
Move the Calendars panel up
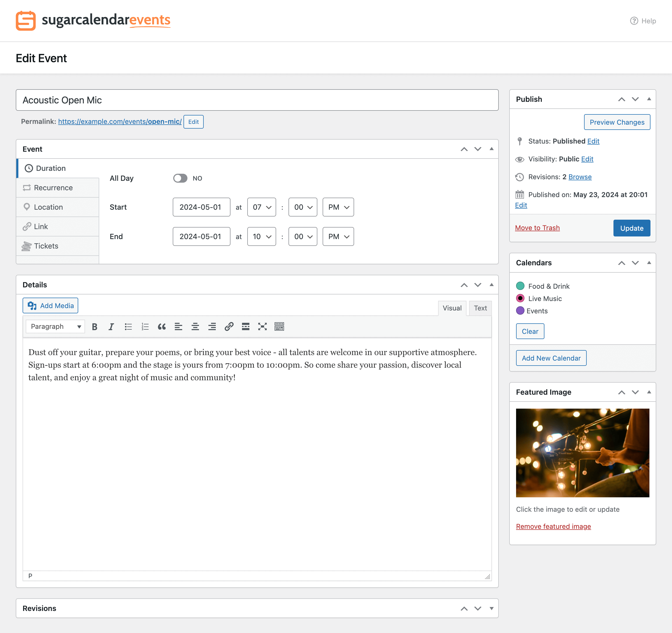point(622,263)
